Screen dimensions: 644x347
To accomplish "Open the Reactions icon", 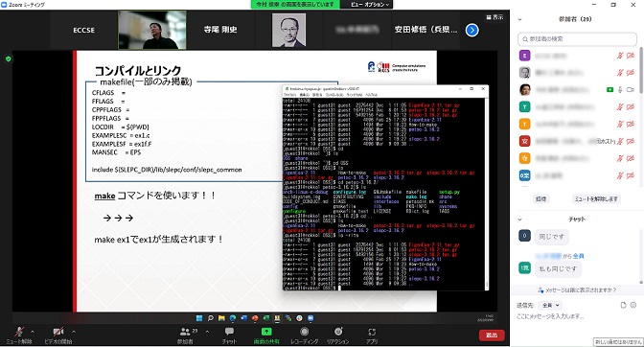I will [338, 332].
